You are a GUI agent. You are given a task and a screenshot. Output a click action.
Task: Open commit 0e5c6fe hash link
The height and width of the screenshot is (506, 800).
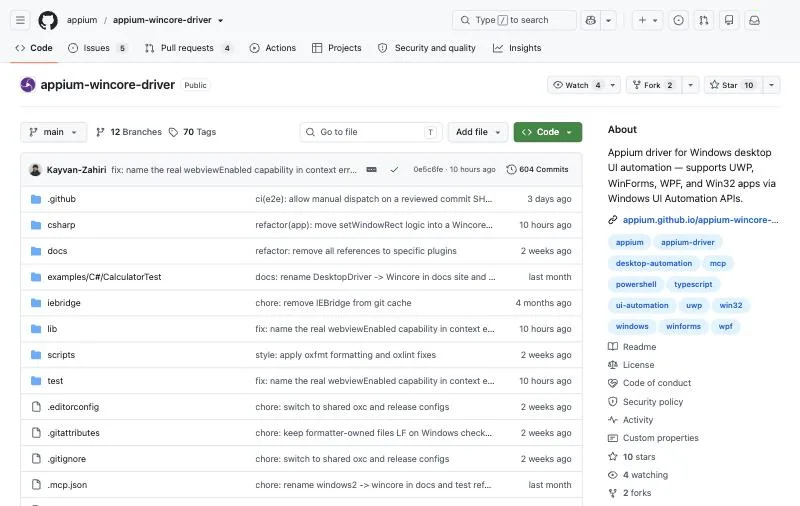click(x=428, y=169)
